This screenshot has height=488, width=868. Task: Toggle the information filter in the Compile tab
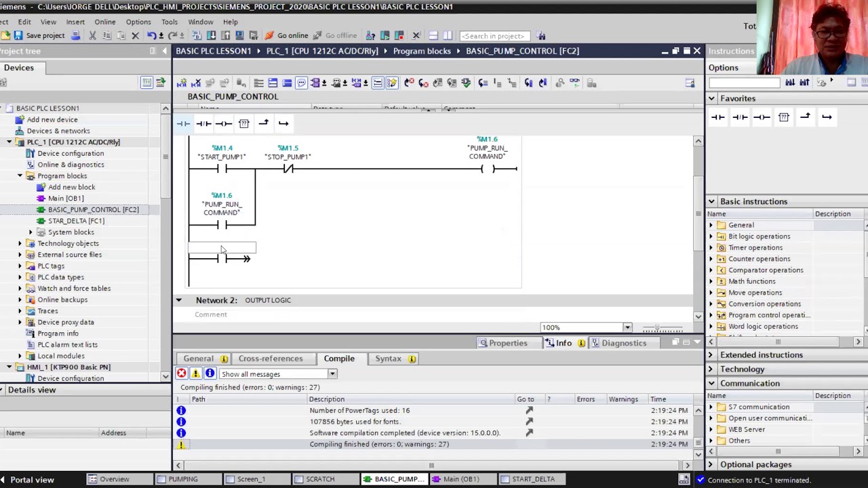[x=210, y=373]
